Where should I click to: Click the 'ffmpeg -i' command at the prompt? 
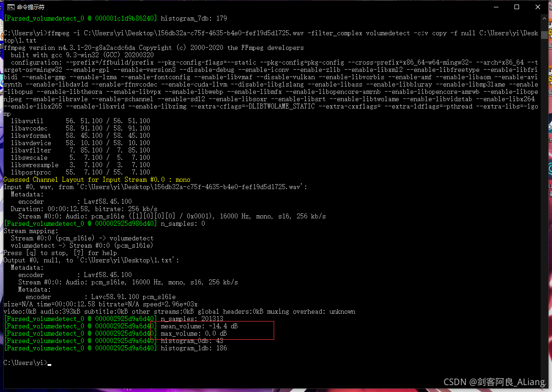66,33
